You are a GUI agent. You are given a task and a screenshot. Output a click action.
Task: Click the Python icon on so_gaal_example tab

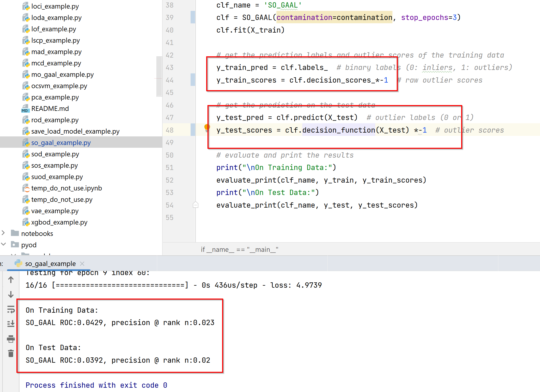(x=18, y=263)
